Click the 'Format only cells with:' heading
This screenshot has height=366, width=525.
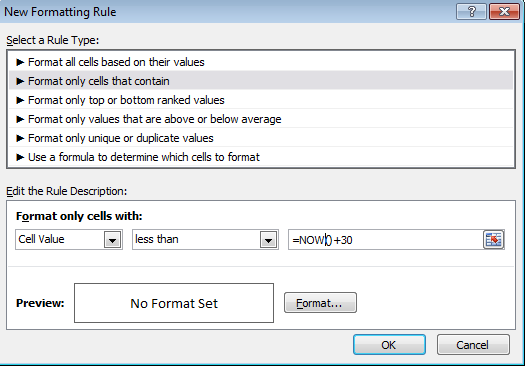coord(79,216)
